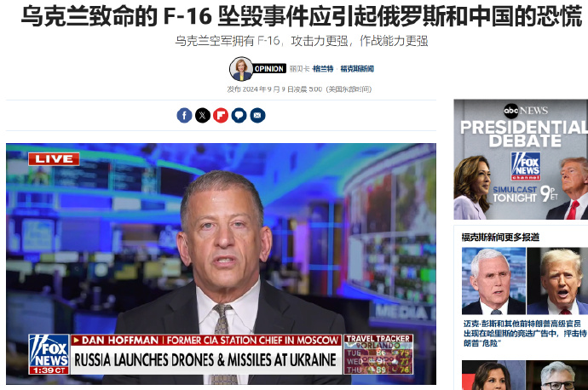Open ABC News Presidential Debate ad banner
The width and height of the screenshot is (588, 390).
521,159
